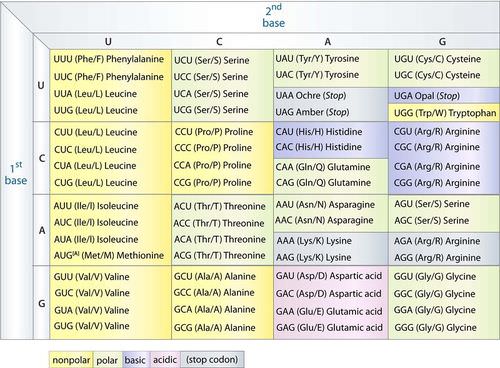Select GAA (Glu/E) Glutamic acid
This screenshot has width=500, height=368.
[329, 311]
